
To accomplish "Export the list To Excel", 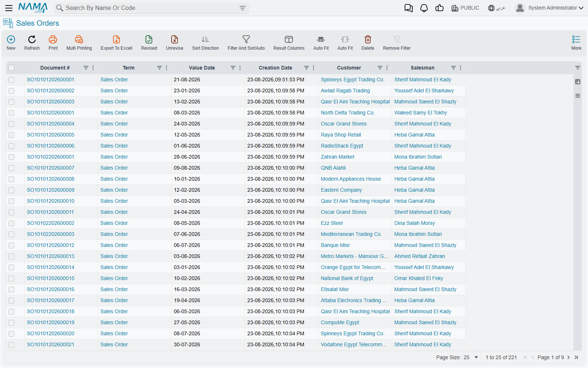I will coord(116,43).
